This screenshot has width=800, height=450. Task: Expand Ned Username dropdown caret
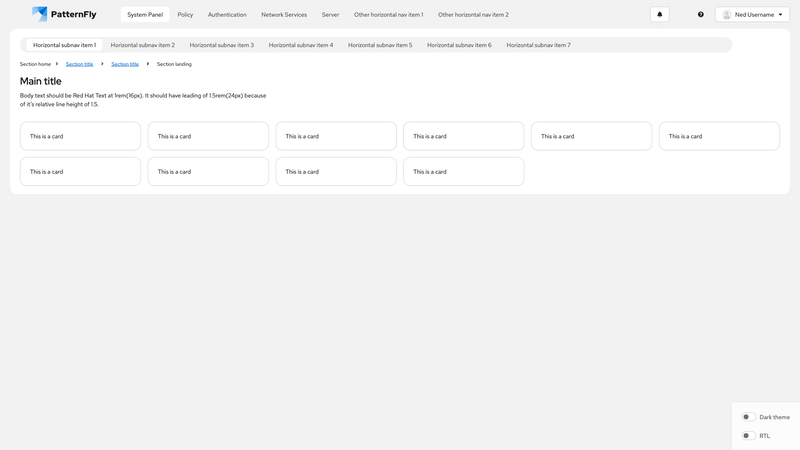point(780,15)
